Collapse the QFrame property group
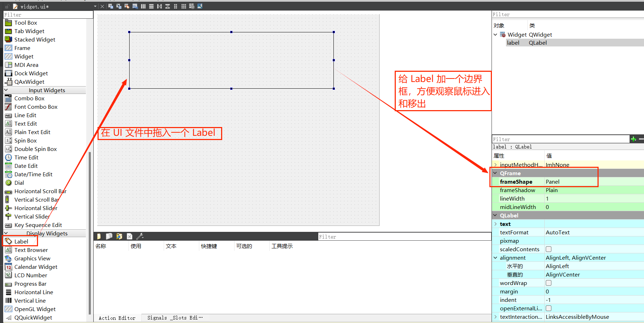This screenshot has width=644, height=323. pos(495,173)
